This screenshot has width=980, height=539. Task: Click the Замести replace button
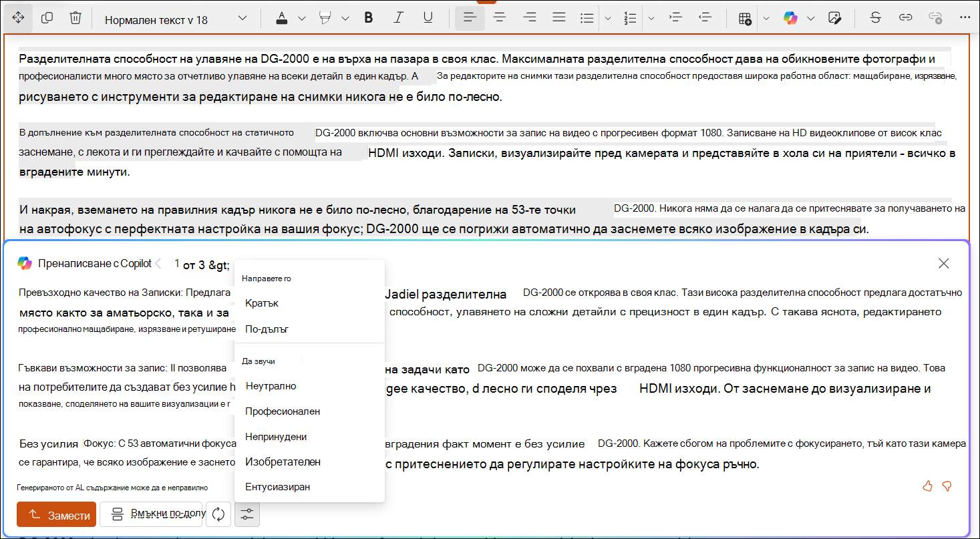point(57,514)
